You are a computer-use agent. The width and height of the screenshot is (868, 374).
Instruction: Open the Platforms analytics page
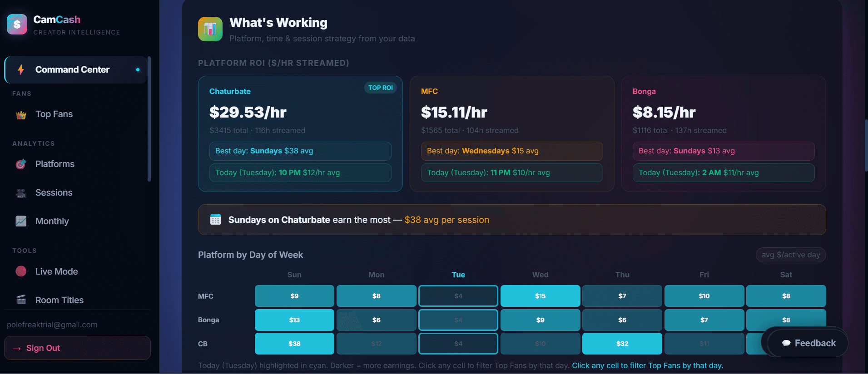point(76,164)
